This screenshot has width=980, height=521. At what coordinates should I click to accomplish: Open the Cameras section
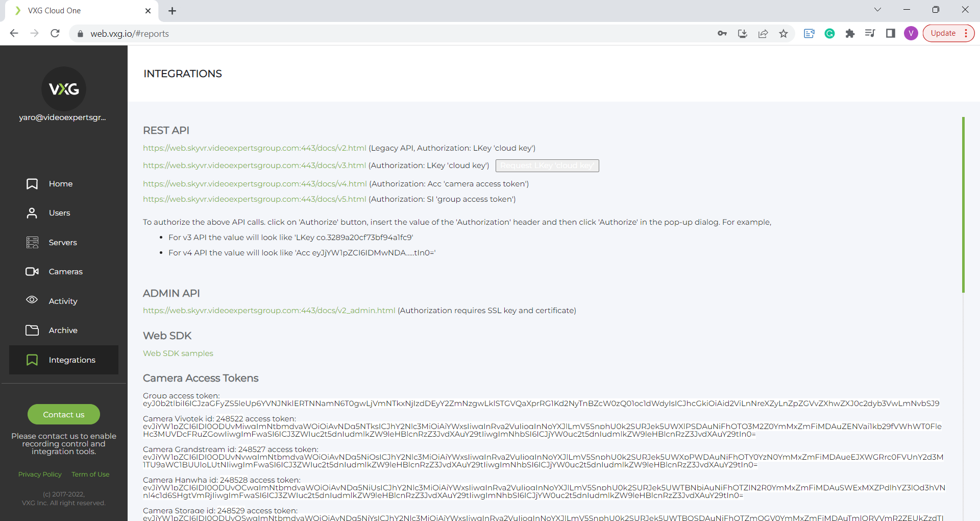[x=65, y=272]
